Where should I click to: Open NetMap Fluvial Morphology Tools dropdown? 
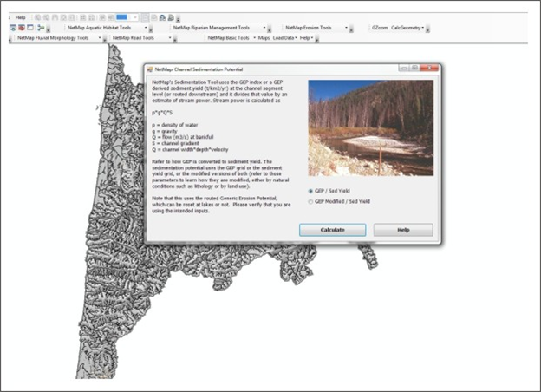[x=59, y=38]
